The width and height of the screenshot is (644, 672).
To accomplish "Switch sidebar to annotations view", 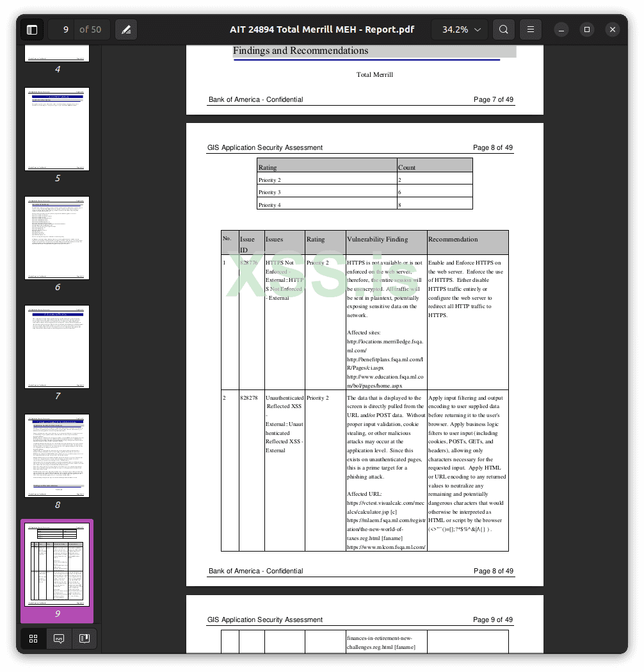I will (59, 639).
